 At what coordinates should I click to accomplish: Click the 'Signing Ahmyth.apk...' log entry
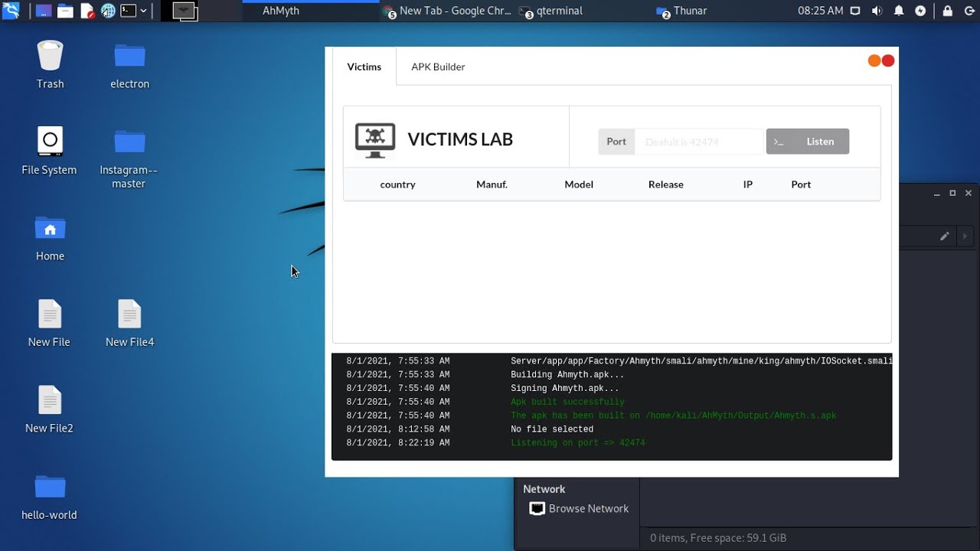click(x=565, y=388)
